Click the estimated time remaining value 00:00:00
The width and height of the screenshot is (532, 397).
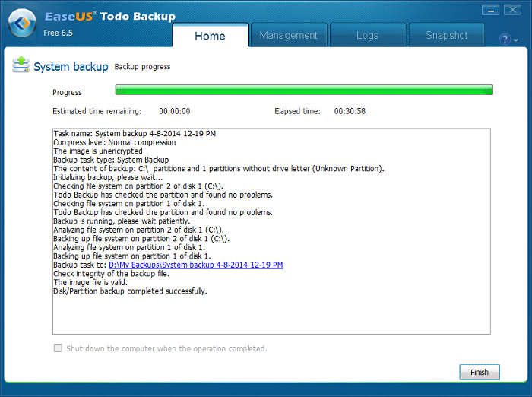coord(175,111)
